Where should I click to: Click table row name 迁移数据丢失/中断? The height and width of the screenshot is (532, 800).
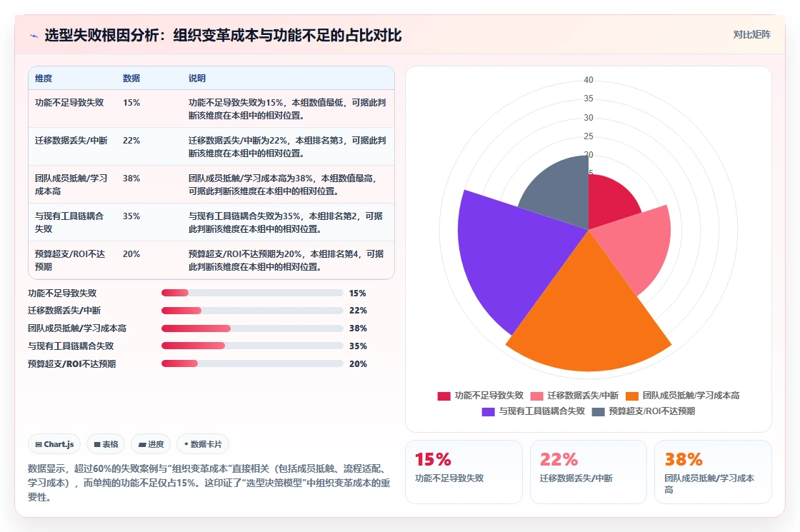click(x=71, y=140)
